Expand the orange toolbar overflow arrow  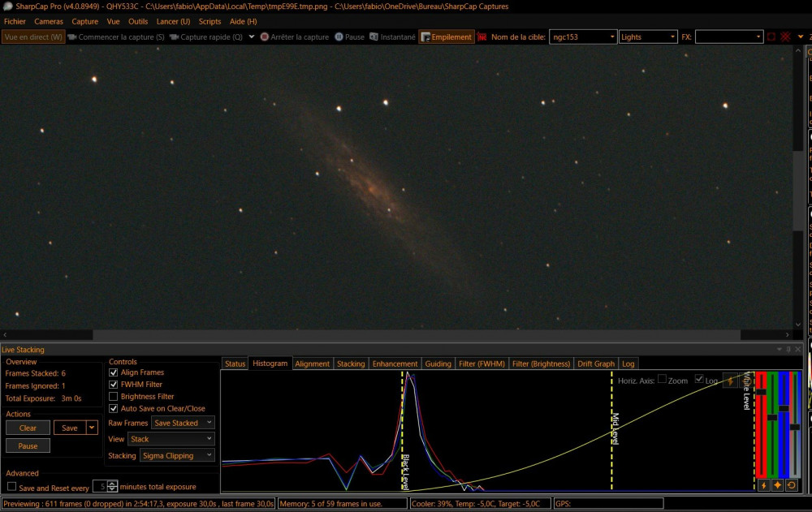(x=801, y=37)
